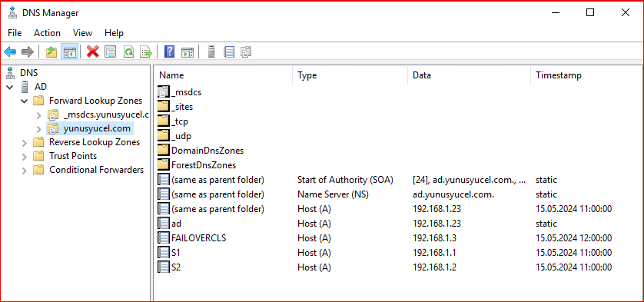Viewport: 644px width, 302px height.
Task: Open the Help menu
Action: pos(114,33)
